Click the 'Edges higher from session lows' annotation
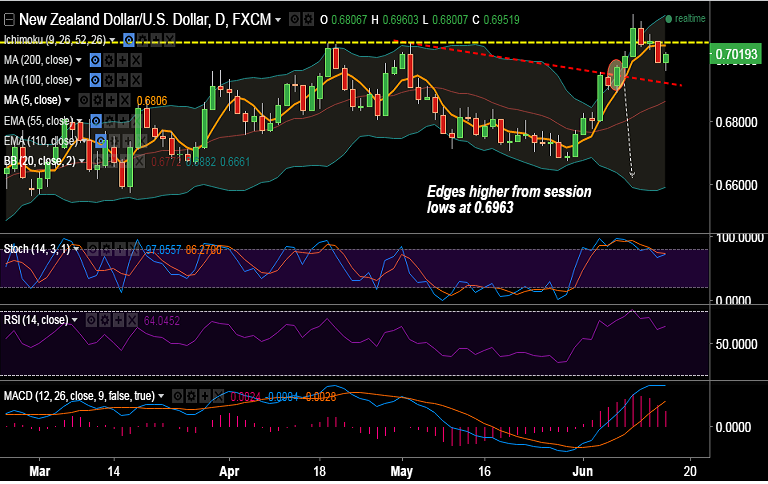Viewport: 768px width, 484px height. point(509,199)
